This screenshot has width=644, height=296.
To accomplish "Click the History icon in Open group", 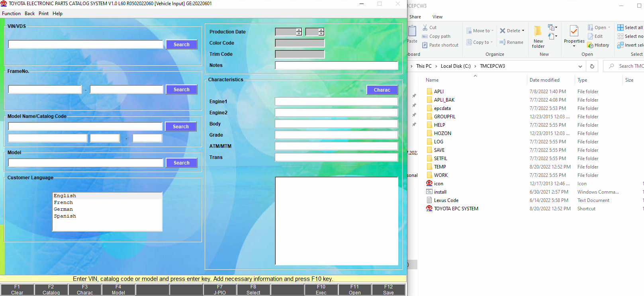I will tap(591, 45).
